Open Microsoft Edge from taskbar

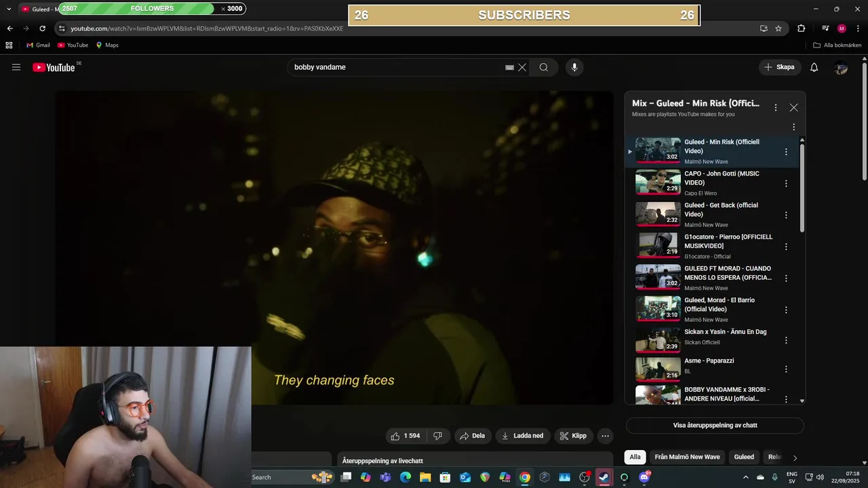click(406, 477)
